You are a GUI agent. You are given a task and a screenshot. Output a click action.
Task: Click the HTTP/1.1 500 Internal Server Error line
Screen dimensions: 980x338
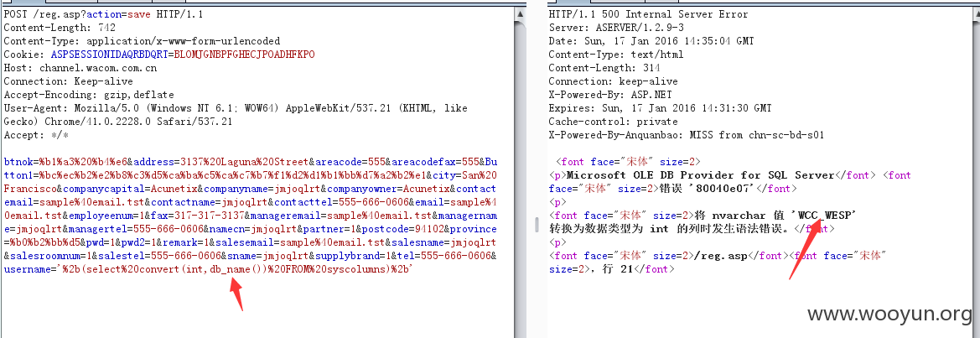(648, 14)
